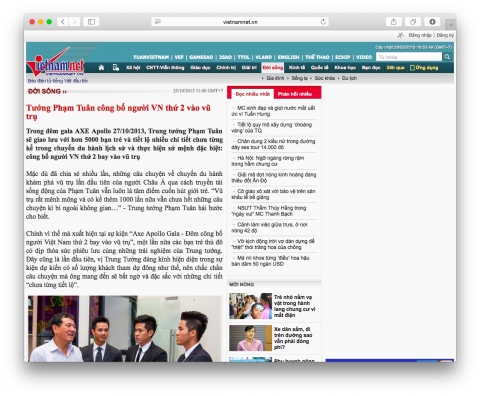Switch to the Đọc nhiều nhất tab
480x396 pixels.
pos(252,94)
